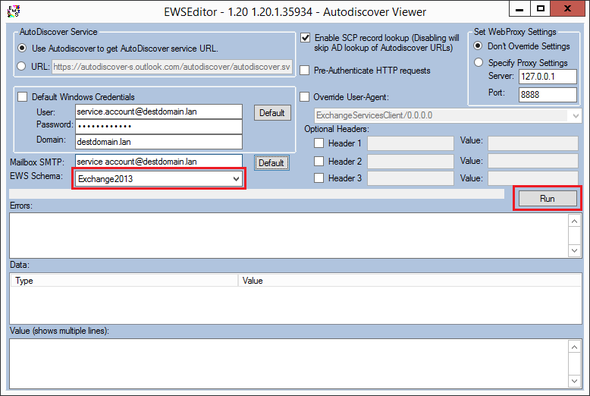Click the Run button

pos(547,198)
